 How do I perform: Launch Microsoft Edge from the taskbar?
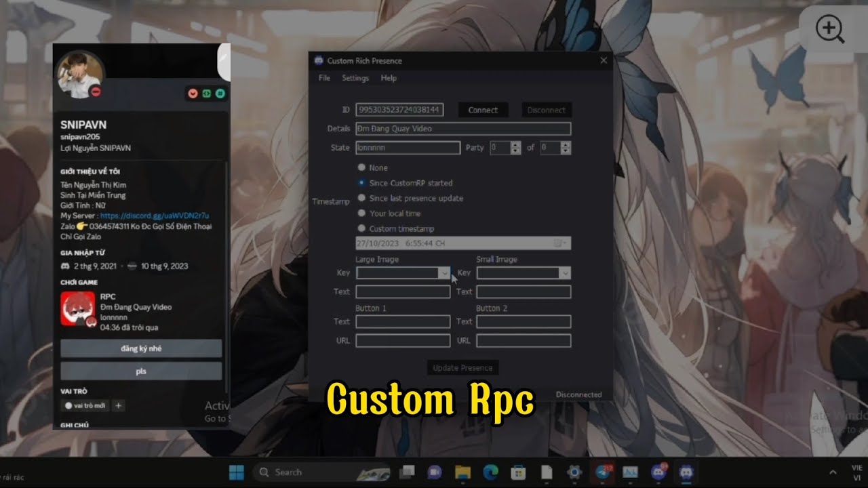click(x=490, y=472)
